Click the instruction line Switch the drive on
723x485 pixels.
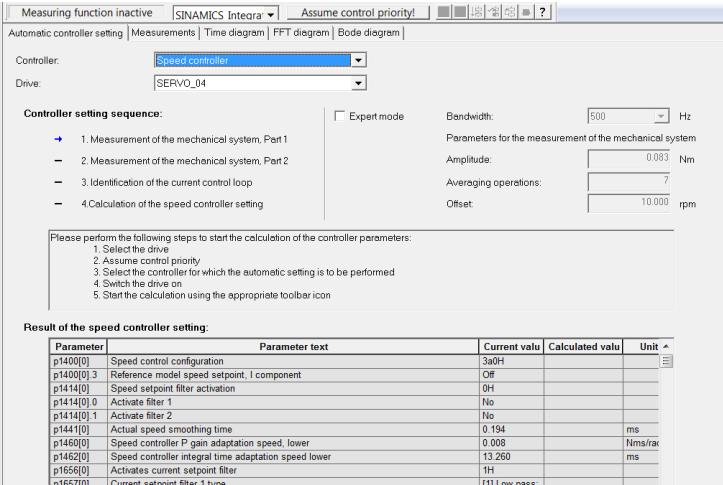pyautogui.click(x=137, y=284)
